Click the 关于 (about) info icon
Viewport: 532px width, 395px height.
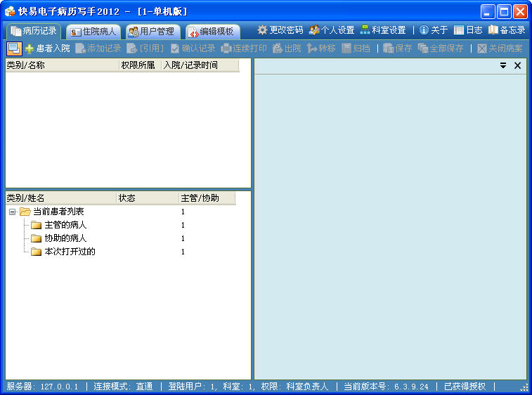coord(424,30)
